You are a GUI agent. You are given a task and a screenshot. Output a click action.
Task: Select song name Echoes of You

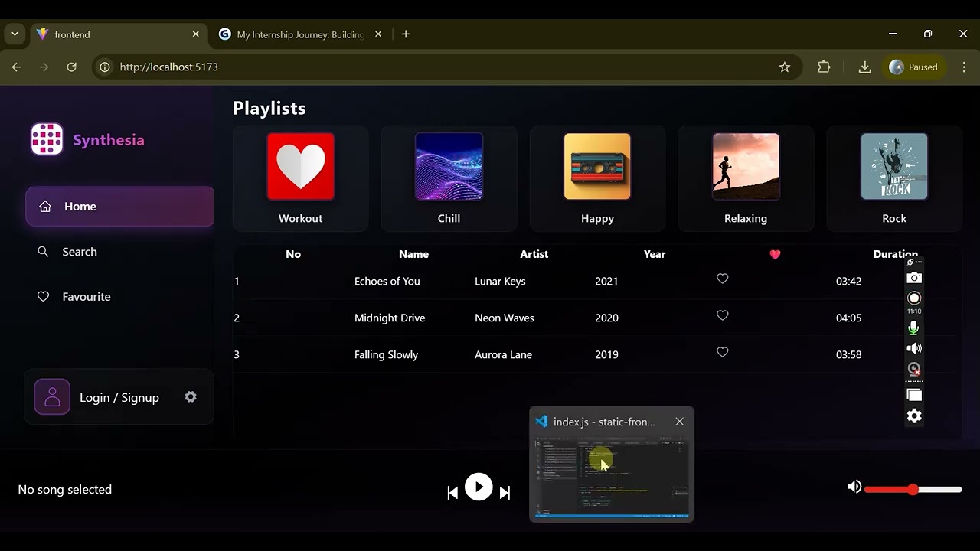(x=387, y=281)
